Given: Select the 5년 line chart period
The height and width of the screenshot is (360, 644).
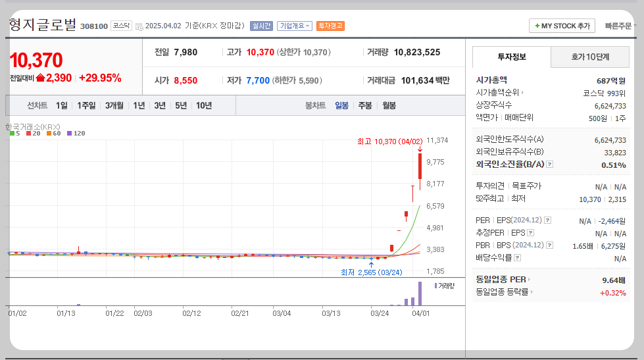Looking at the screenshot, I should coord(181,105).
